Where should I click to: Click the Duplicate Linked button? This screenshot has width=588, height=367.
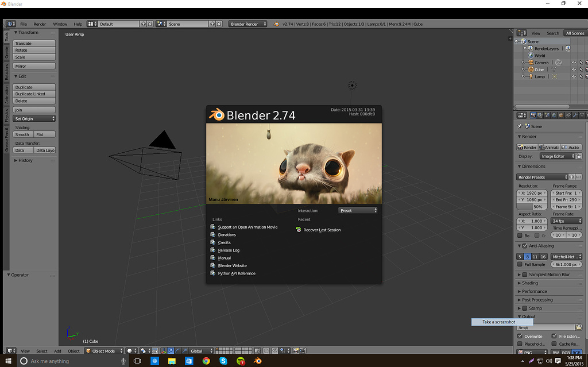click(x=34, y=94)
